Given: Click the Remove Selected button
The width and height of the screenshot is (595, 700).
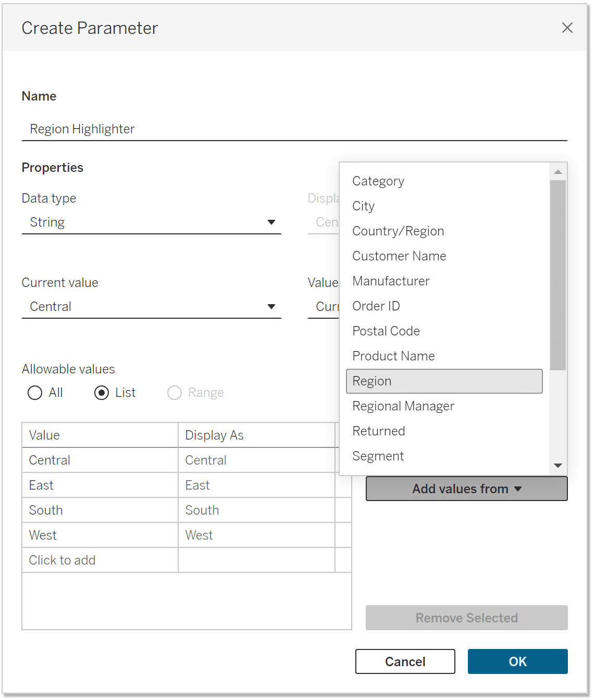Looking at the screenshot, I should tap(467, 618).
